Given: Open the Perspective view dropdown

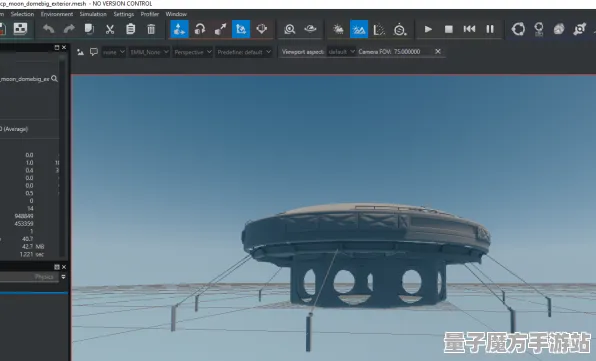Looking at the screenshot, I should point(192,52).
